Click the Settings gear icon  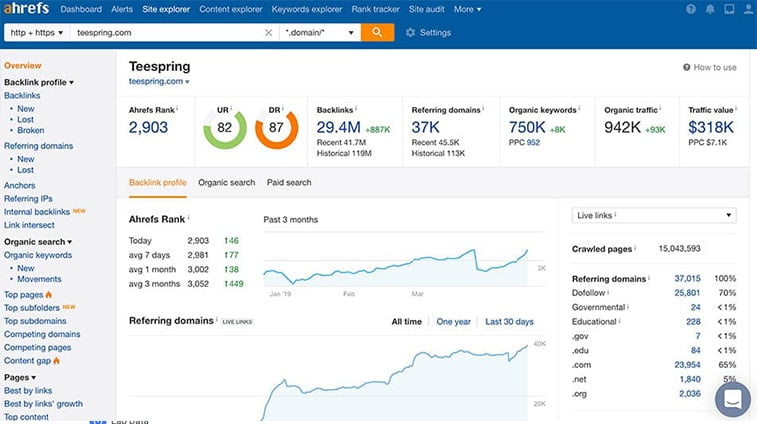coord(410,32)
